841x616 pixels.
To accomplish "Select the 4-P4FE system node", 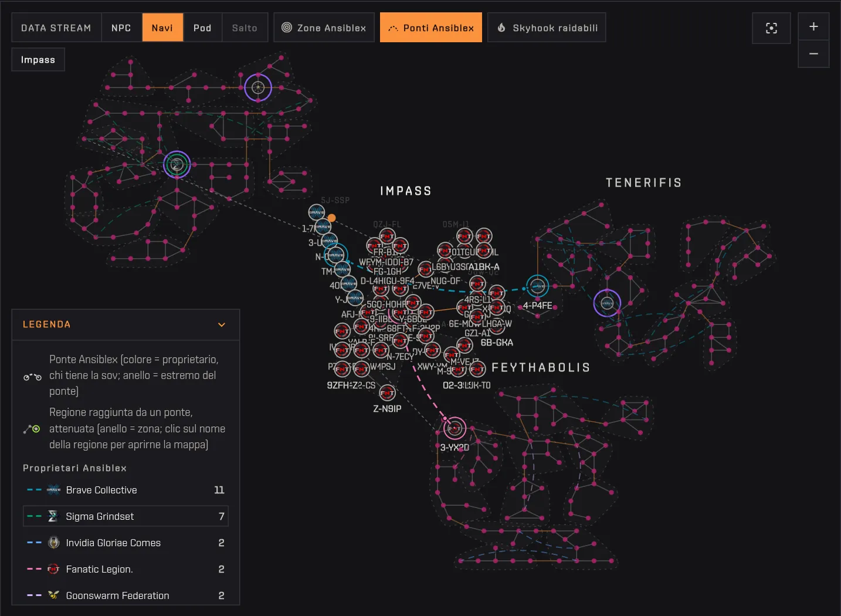I will click(537, 286).
